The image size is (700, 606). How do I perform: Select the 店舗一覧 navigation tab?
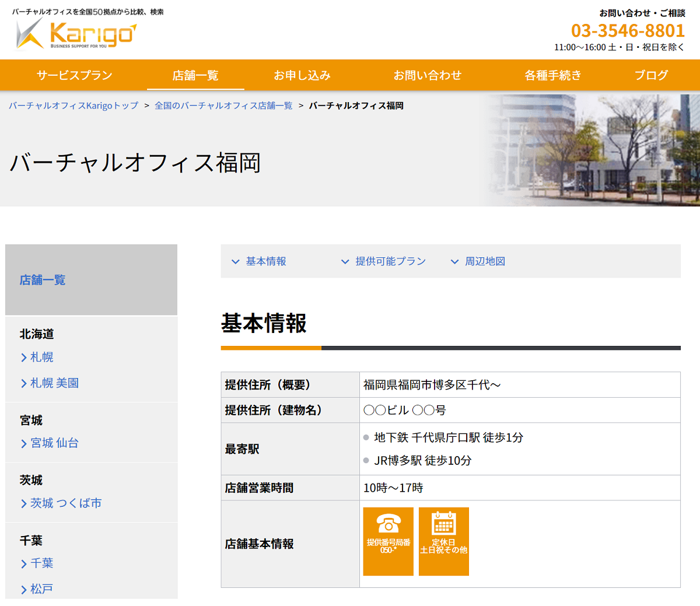point(195,75)
